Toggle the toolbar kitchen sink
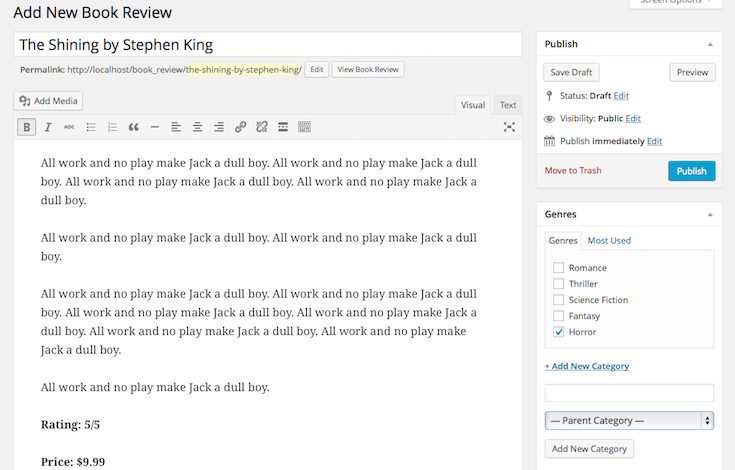 [304, 127]
